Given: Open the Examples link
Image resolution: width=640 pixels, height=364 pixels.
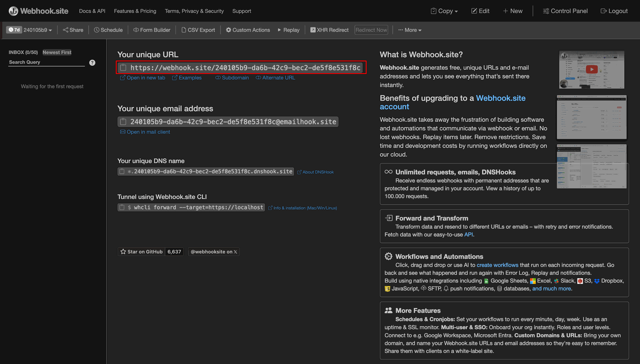Looking at the screenshot, I should tap(187, 78).
